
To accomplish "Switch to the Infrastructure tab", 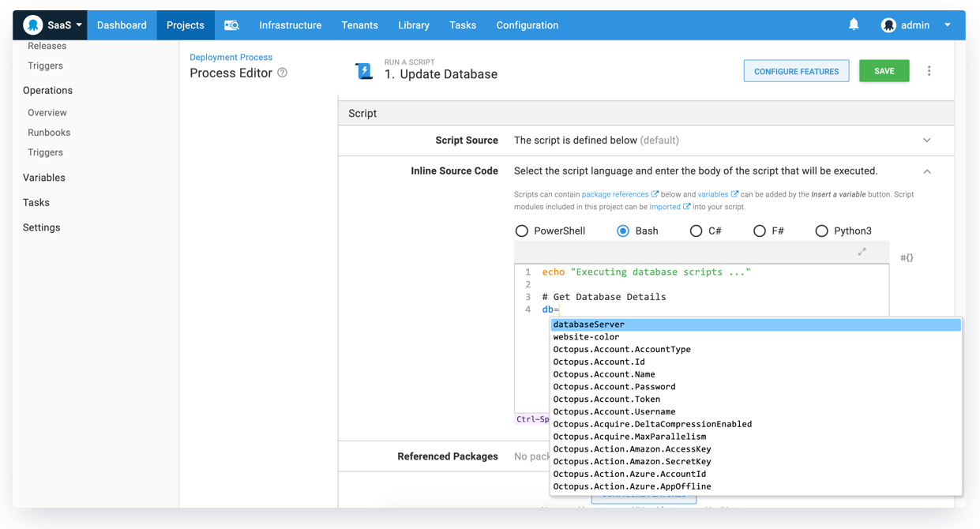I will pyautogui.click(x=290, y=24).
